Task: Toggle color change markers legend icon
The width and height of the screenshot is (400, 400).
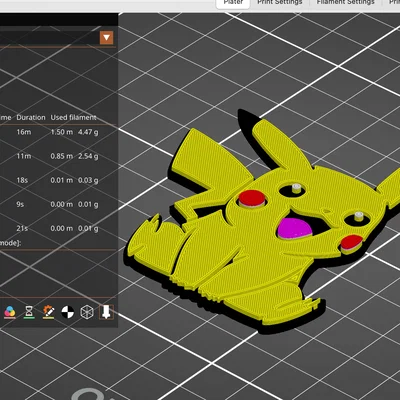Action: (10, 312)
